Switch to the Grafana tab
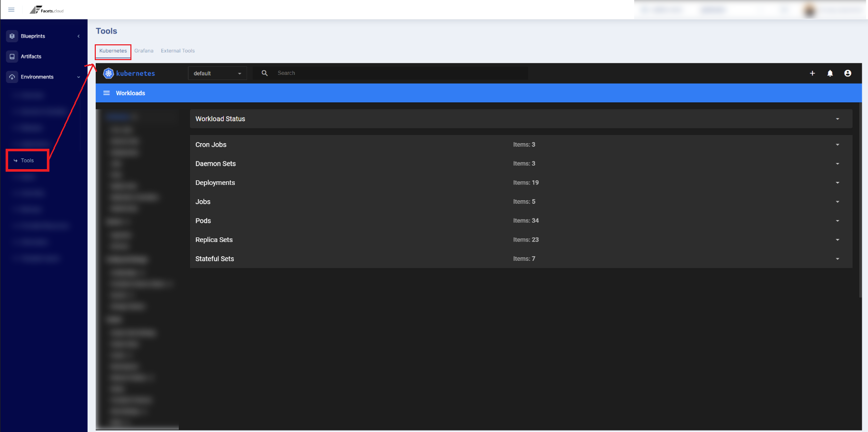The image size is (868, 432). click(144, 51)
